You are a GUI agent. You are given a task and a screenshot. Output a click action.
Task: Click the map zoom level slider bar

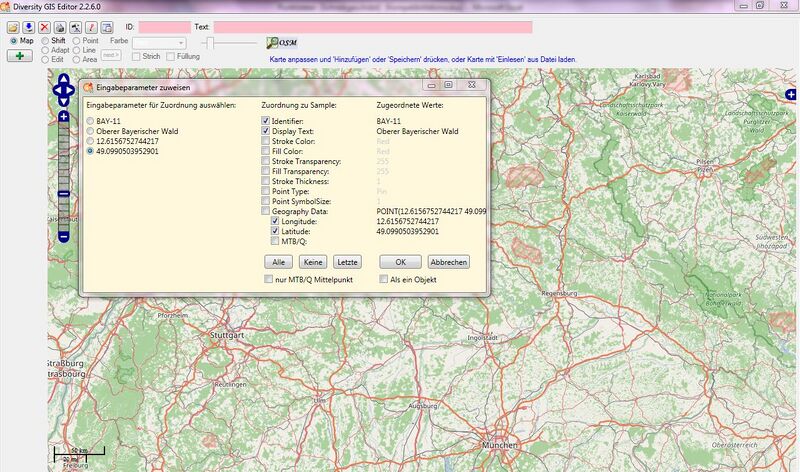[x=63, y=177]
